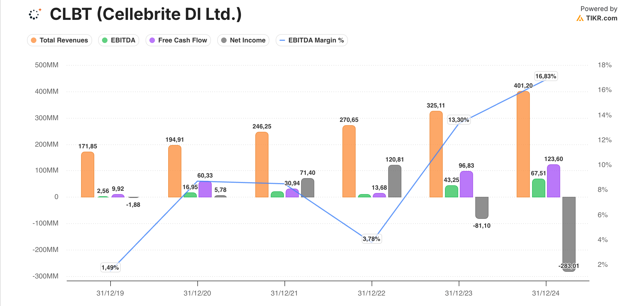This screenshot has height=306, width=644.
Task: Click the 31/12/22 axis date label
Action: (x=371, y=293)
